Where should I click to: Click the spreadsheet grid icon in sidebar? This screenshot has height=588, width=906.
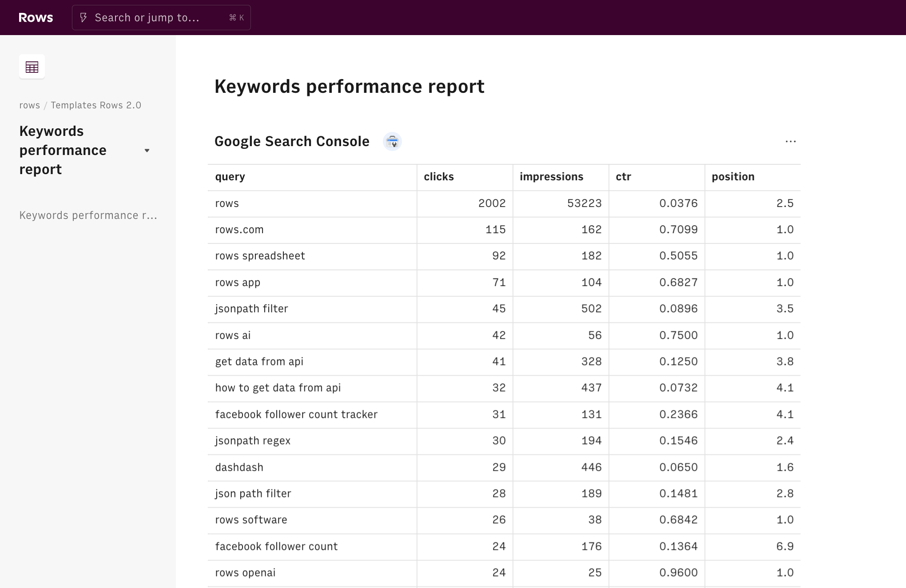(x=32, y=67)
